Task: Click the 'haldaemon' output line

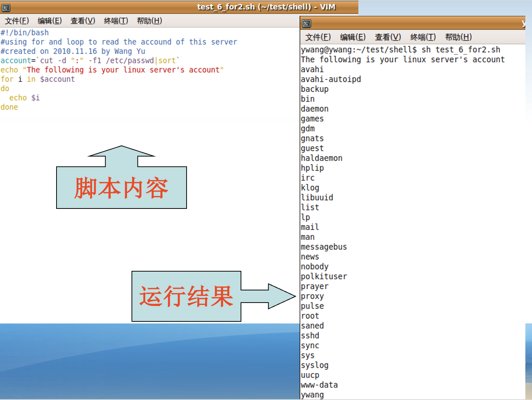Action: [322, 158]
